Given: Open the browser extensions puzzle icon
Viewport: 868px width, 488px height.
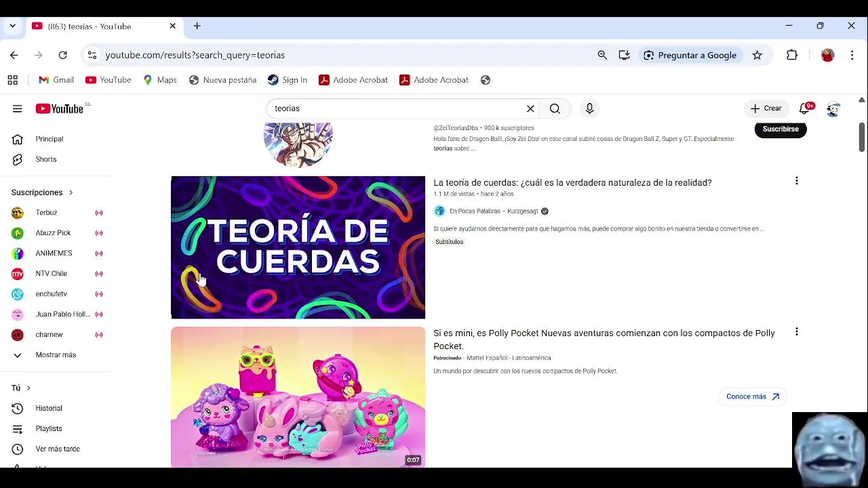Looking at the screenshot, I should [x=792, y=55].
